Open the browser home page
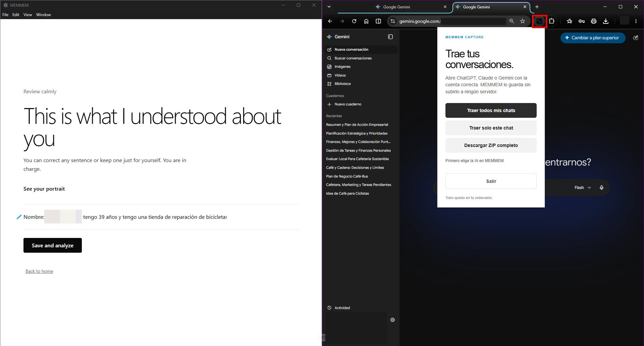The width and height of the screenshot is (644, 346). [x=366, y=21]
